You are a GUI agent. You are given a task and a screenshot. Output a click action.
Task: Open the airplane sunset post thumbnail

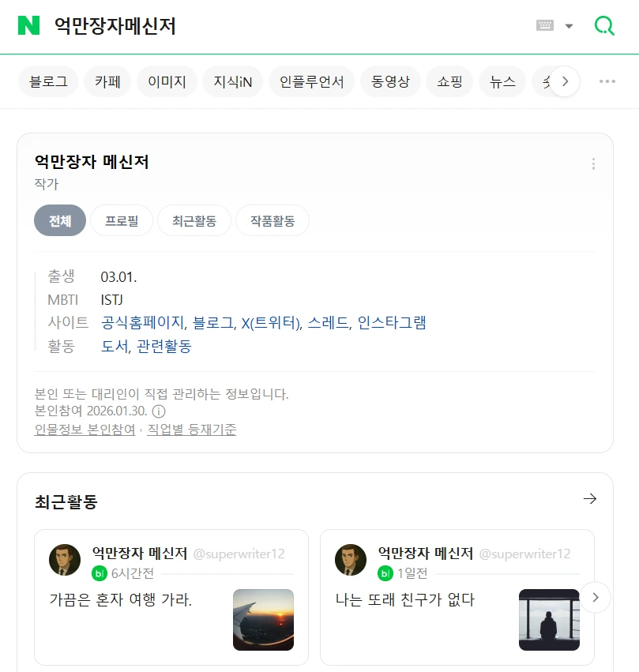(x=263, y=620)
